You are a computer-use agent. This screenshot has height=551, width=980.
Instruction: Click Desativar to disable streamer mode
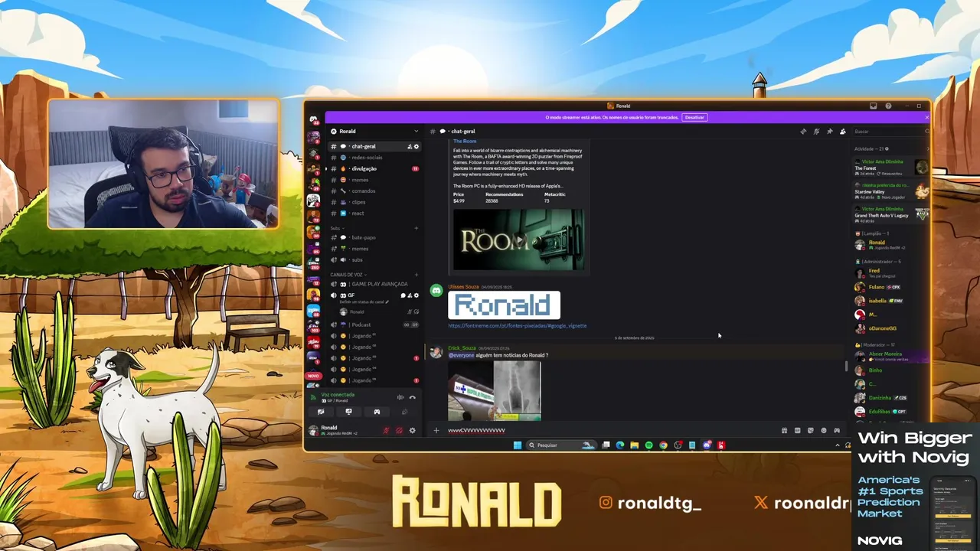[694, 117]
